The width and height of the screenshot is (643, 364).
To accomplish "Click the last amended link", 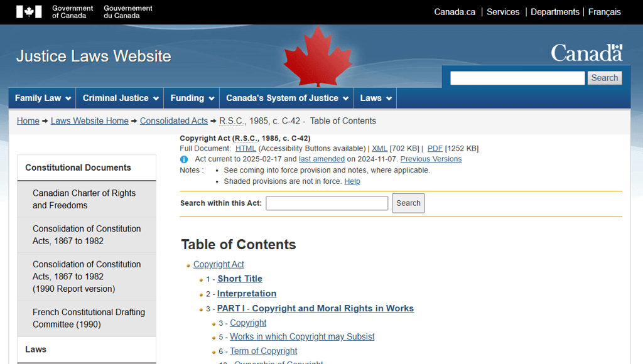I will click(321, 159).
